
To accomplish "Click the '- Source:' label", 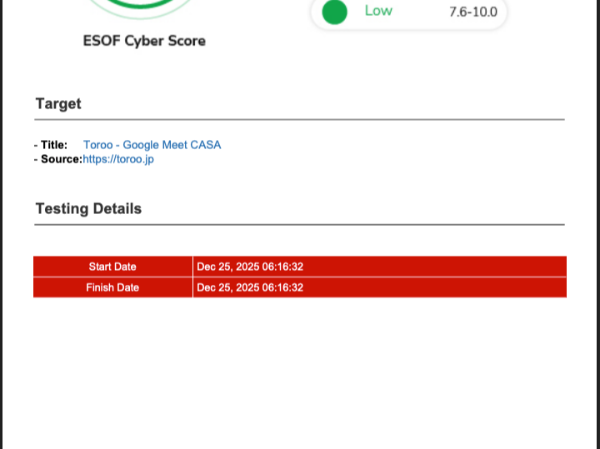I will [57, 159].
